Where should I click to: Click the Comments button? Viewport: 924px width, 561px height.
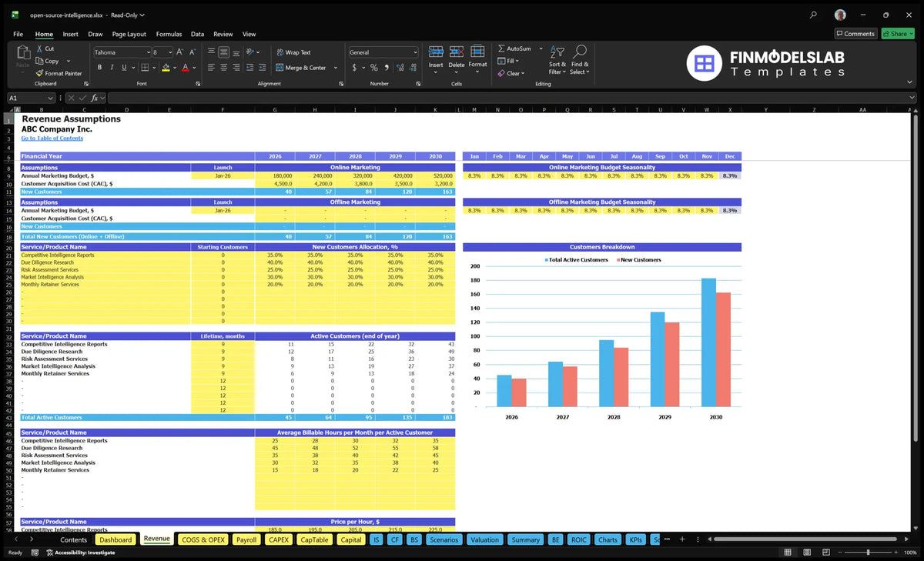point(855,34)
